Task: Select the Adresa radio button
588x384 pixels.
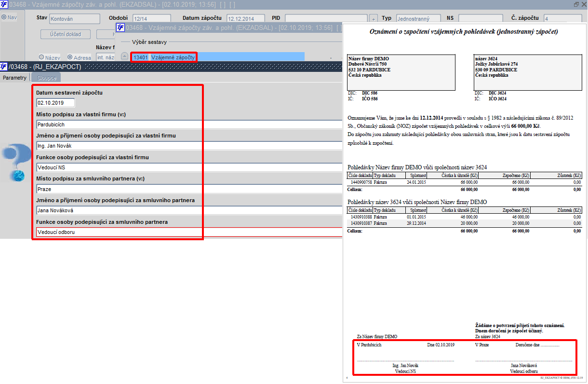Action: (70, 57)
